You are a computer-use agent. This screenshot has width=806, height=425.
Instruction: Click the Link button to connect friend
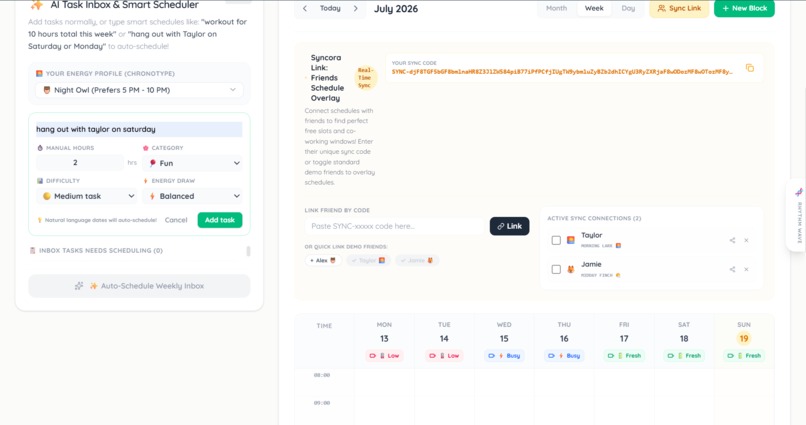pyautogui.click(x=509, y=226)
